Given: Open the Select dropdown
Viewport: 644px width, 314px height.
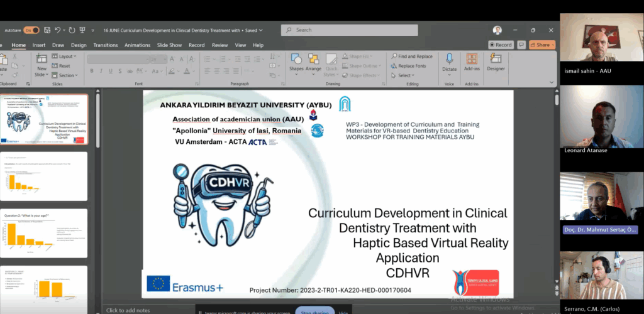Looking at the screenshot, I should tap(402, 75).
